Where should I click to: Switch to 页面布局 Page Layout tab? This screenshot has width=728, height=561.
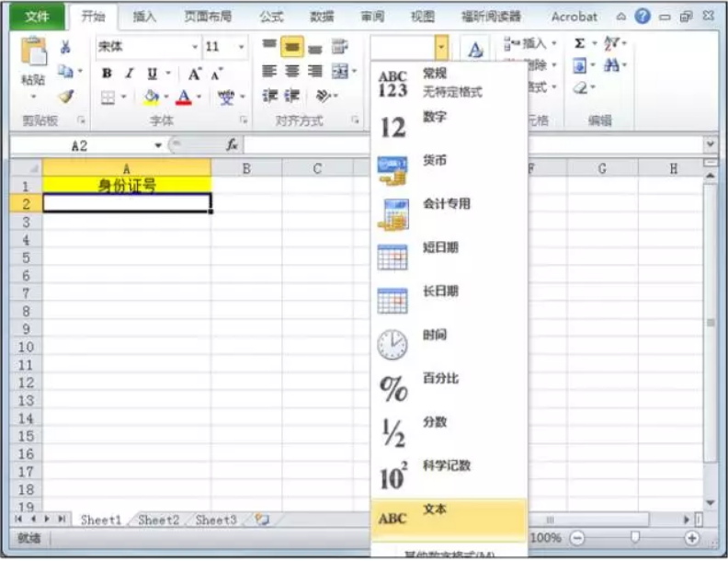208,17
